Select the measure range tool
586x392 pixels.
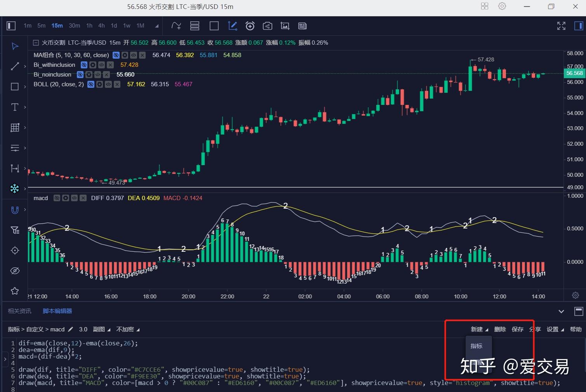15,168
